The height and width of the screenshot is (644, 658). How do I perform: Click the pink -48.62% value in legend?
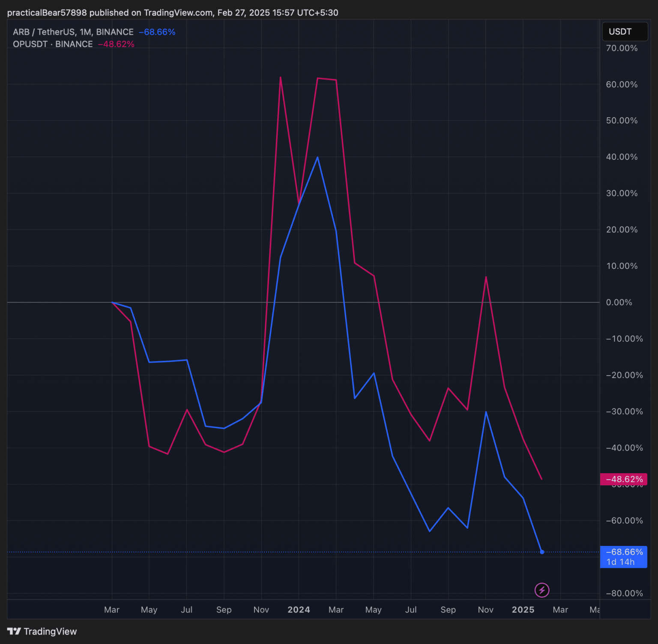[x=116, y=44]
